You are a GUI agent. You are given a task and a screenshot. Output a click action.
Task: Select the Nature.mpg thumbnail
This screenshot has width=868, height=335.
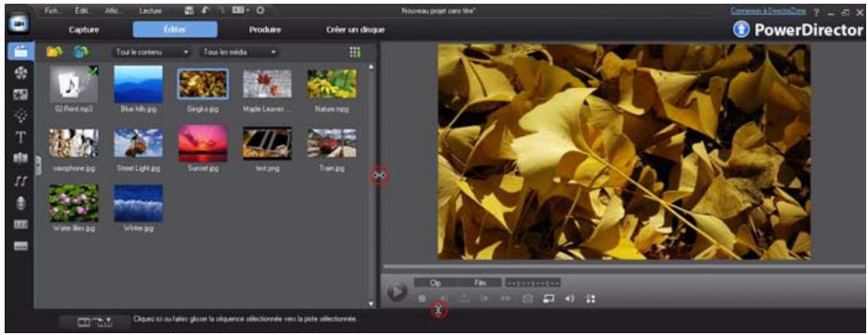332,84
